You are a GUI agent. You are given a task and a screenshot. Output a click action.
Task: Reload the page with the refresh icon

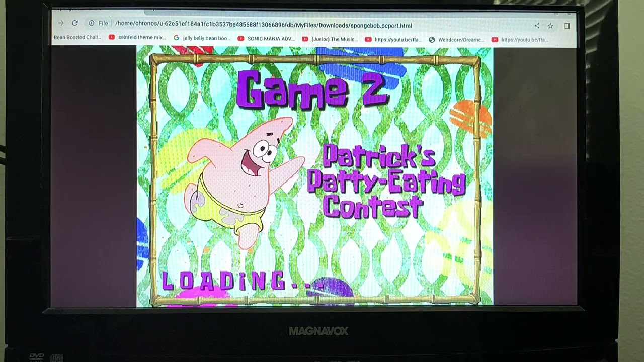coord(75,23)
